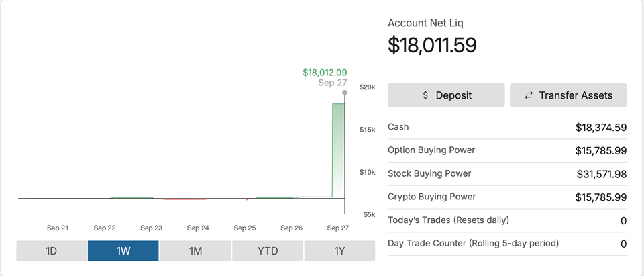Viewport: 644px width, 276px height.
Task: Show the 1M chart range
Action: (195, 251)
